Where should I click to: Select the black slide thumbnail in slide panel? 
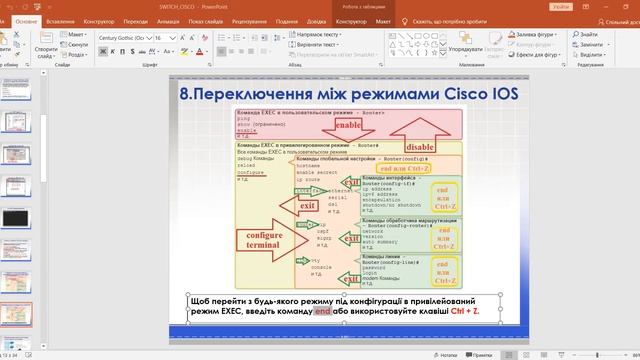tap(16, 218)
